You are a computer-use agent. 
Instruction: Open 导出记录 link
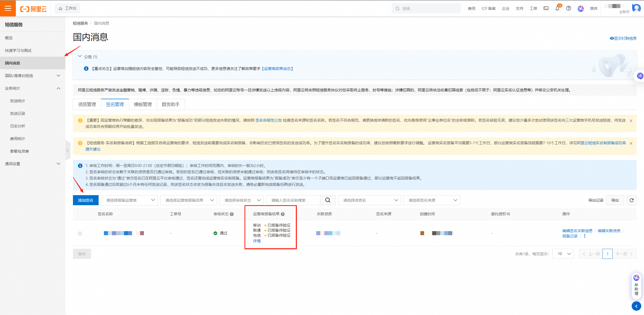tap(596, 200)
